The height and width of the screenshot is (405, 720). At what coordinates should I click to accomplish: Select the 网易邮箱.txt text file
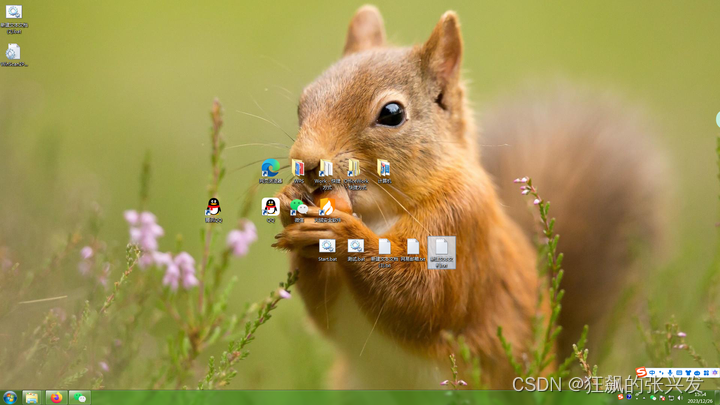413,250
